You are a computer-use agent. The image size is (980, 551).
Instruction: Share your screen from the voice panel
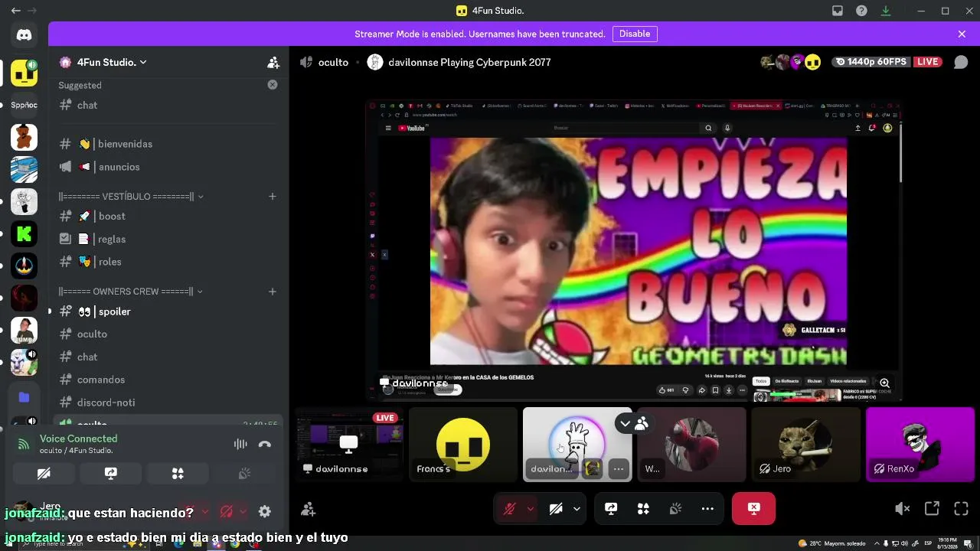[x=111, y=474]
